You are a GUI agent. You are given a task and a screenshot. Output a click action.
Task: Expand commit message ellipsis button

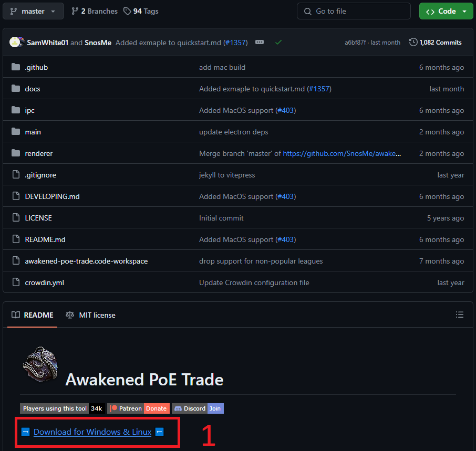coord(260,42)
